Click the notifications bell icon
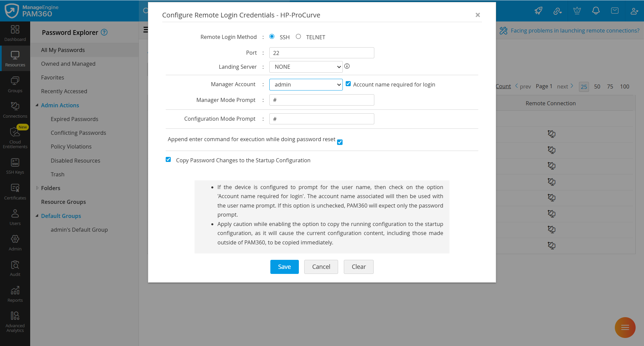 tap(596, 11)
